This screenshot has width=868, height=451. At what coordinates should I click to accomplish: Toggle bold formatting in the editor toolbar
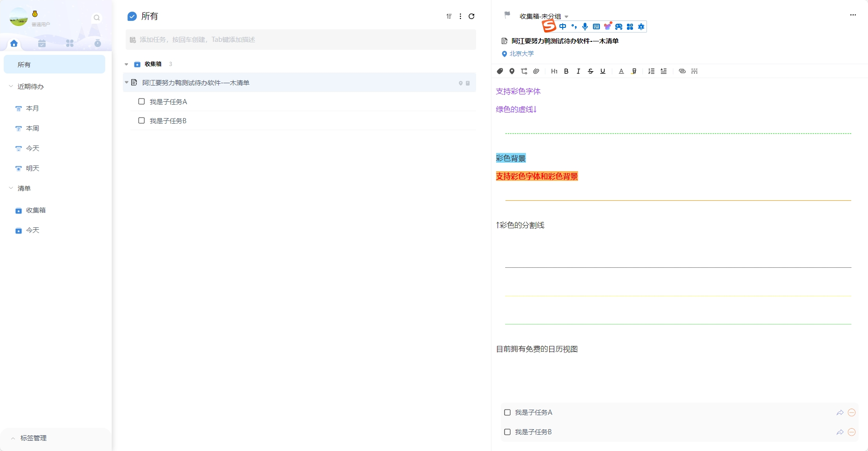566,71
